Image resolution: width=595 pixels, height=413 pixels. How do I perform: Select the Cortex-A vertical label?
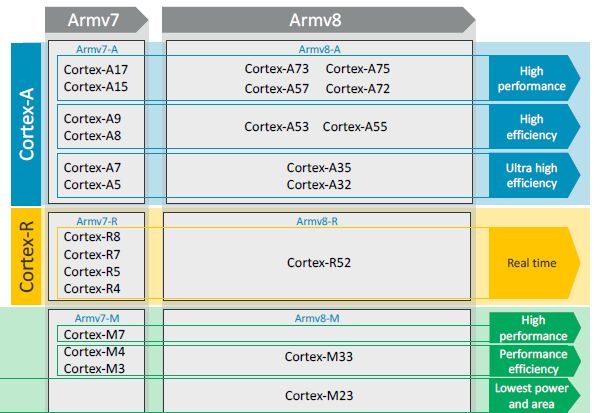coord(26,124)
